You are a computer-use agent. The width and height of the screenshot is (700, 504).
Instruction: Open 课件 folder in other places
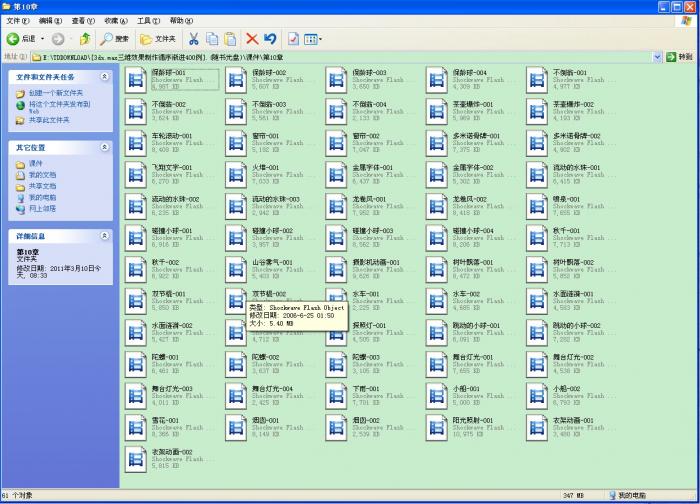click(36, 164)
